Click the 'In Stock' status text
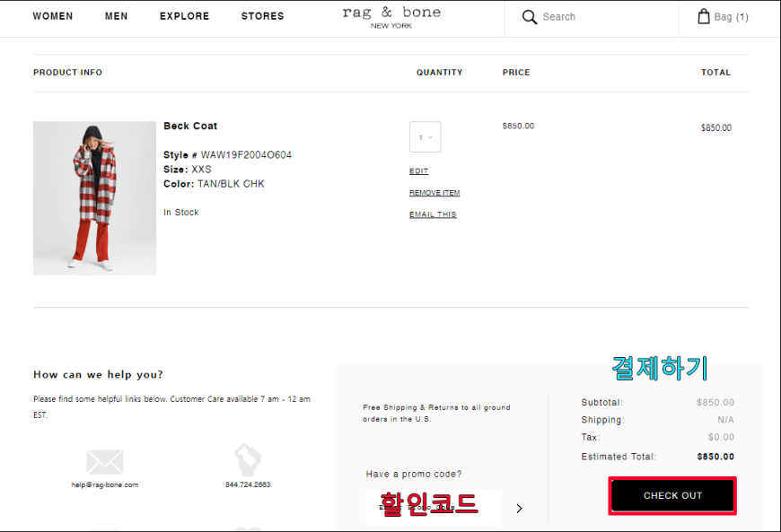 coord(180,213)
